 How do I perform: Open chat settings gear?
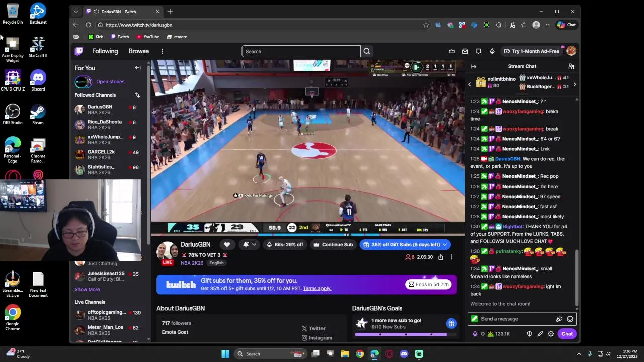click(x=551, y=334)
